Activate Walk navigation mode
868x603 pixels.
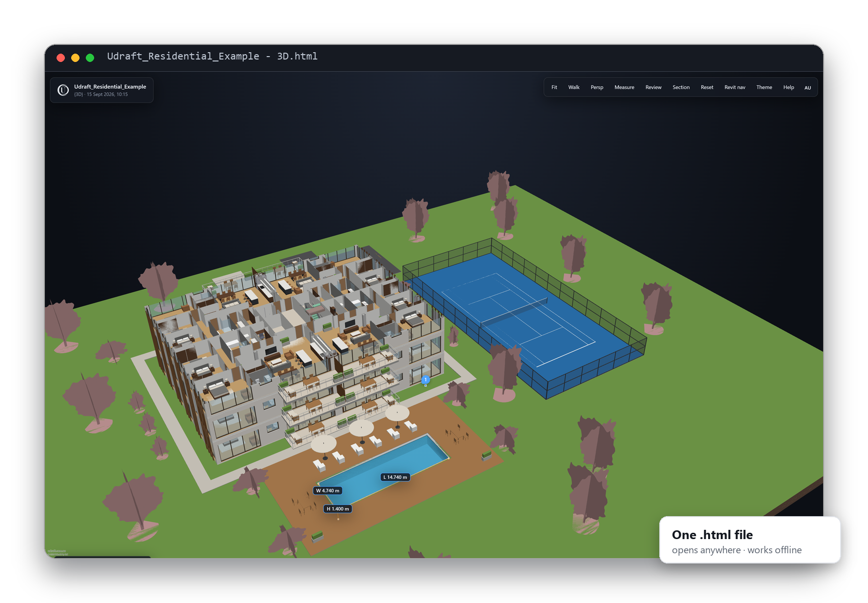coord(574,87)
